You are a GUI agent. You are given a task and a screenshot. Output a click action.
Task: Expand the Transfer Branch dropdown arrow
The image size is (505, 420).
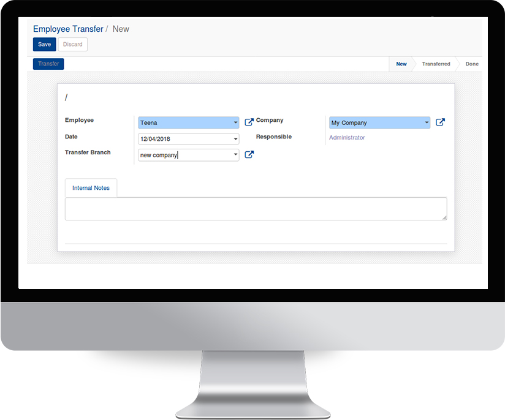click(235, 155)
